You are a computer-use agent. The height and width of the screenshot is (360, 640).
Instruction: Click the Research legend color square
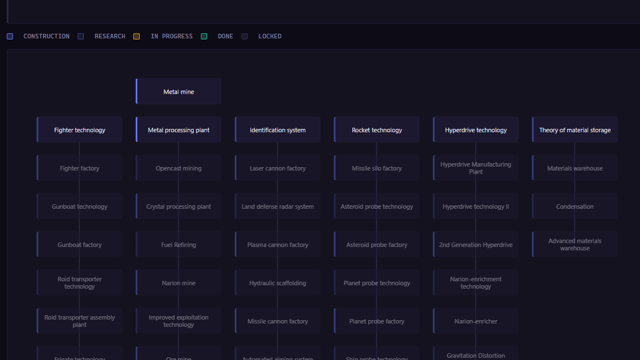tap(81, 36)
